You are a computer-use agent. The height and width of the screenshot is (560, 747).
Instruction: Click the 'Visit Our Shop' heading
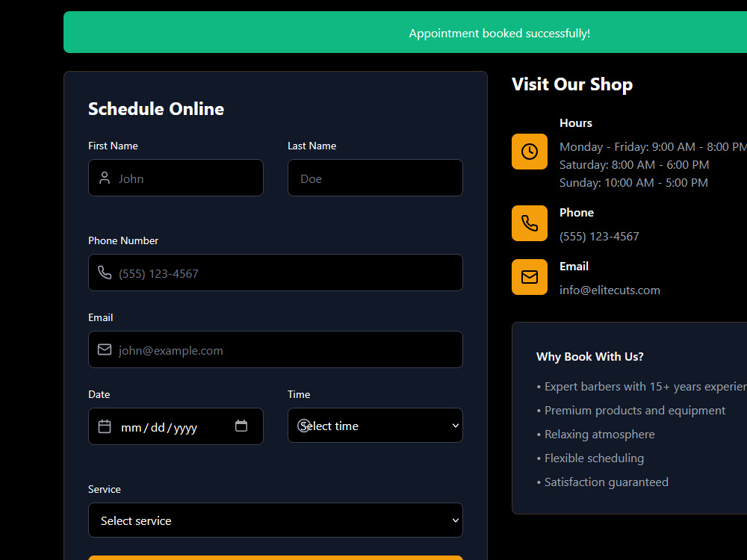click(571, 84)
